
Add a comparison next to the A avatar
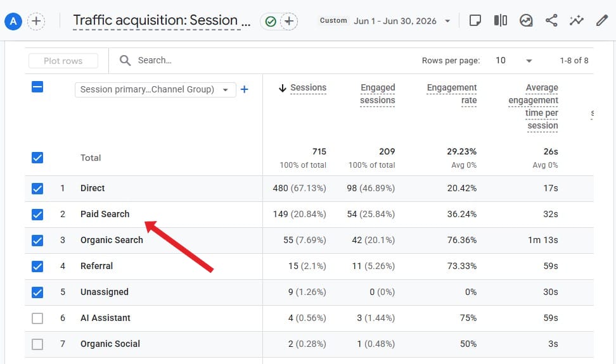(36, 21)
